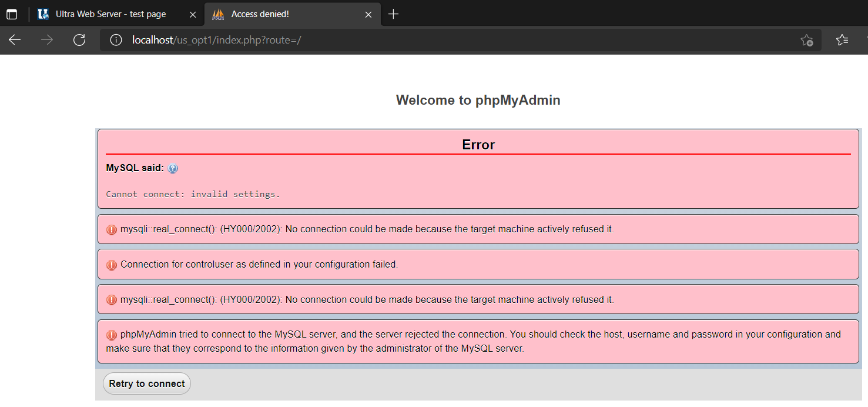Open the favorites list
This screenshot has height=407, width=868.
842,40
